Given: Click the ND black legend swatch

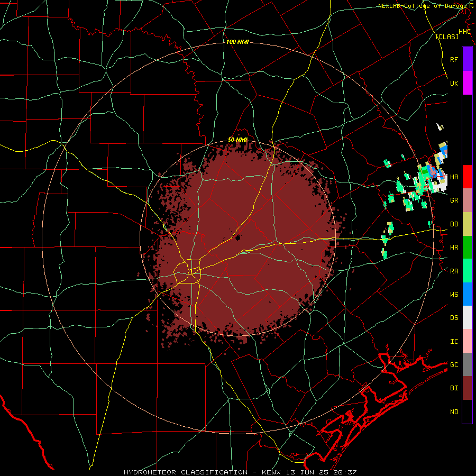Looking at the screenshot, I should (467, 411).
